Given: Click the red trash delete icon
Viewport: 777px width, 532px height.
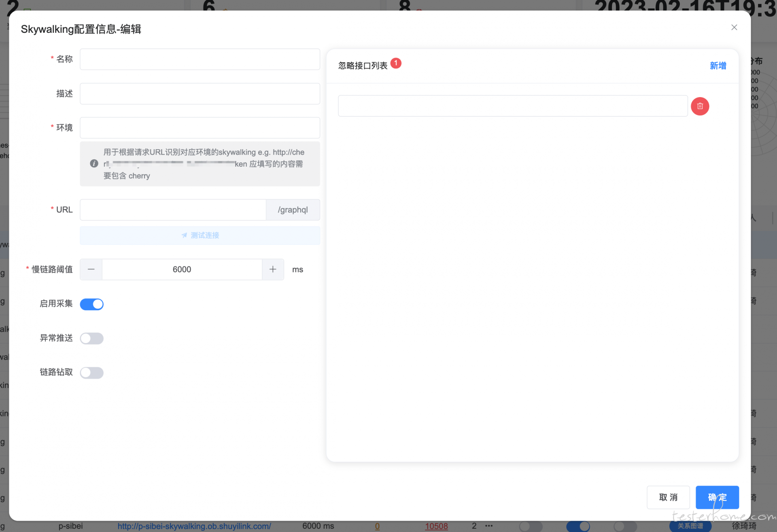Looking at the screenshot, I should (x=700, y=106).
